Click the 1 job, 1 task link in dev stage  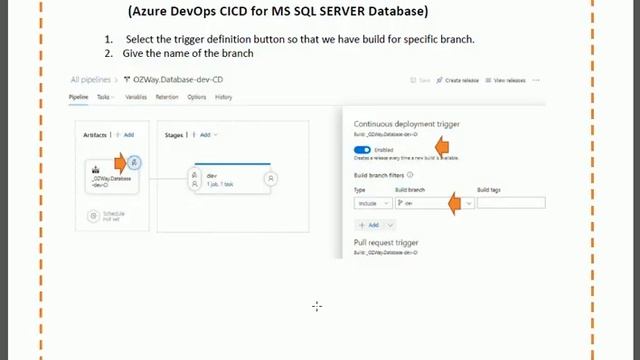pyautogui.click(x=220, y=184)
